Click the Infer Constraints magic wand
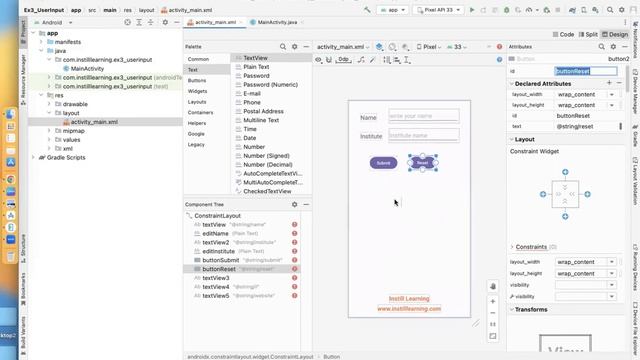Image resolution: width=640 pixels, height=360 pixels. [x=372, y=60]
